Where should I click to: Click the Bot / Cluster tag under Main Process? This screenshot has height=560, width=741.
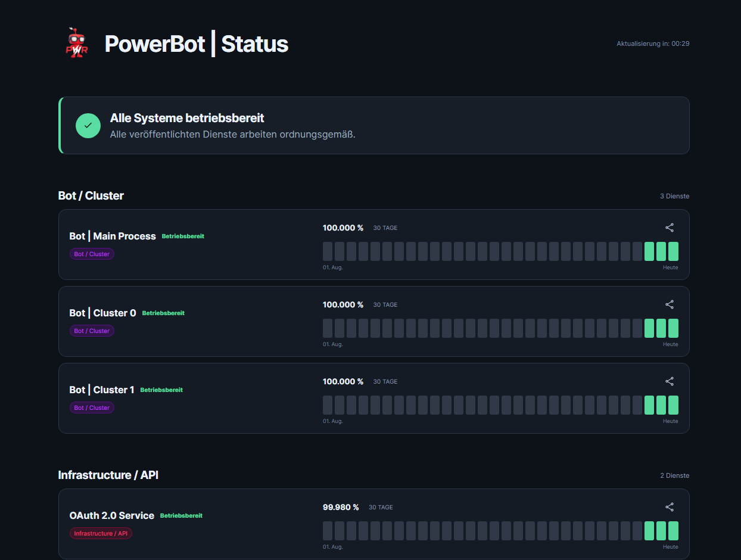coord(92,254)
